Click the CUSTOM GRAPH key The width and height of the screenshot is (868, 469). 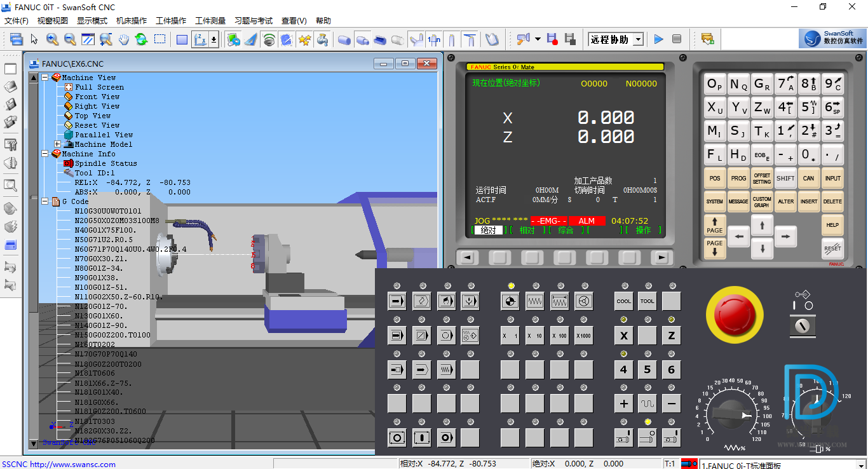[762, 202]
